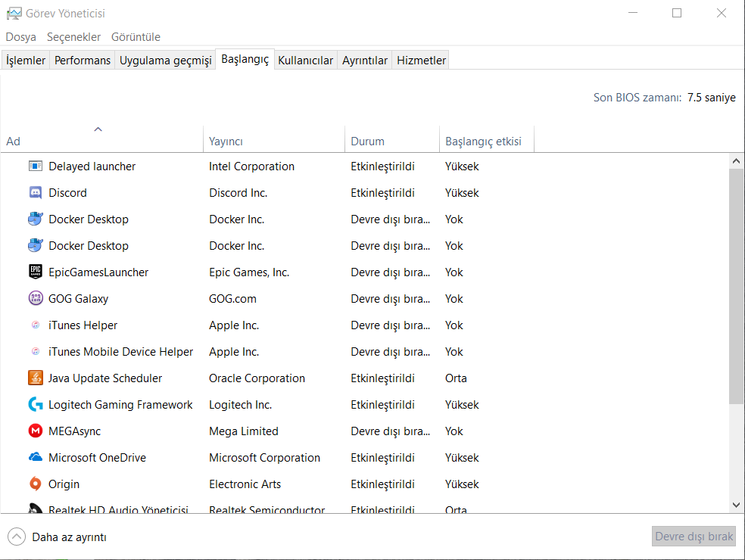Switch to the İşlemler tab

click(x=26, y=61)
